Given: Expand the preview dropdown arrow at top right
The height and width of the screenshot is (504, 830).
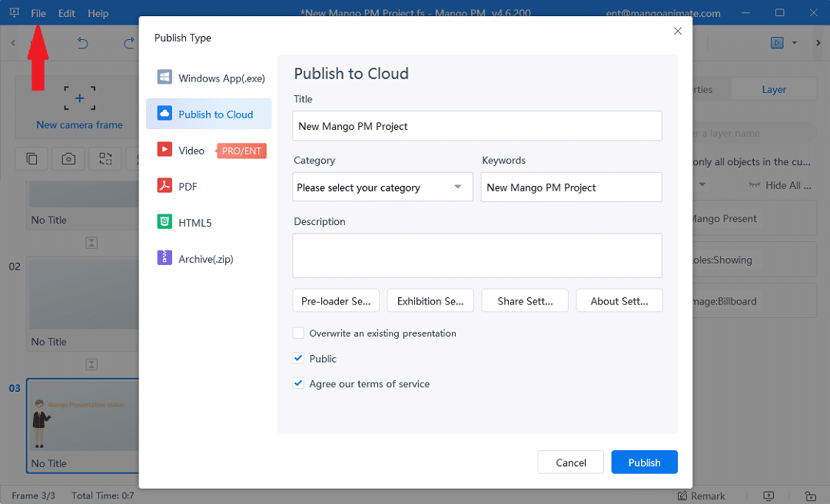Looking at the screenshot, I should click(795, 43).
